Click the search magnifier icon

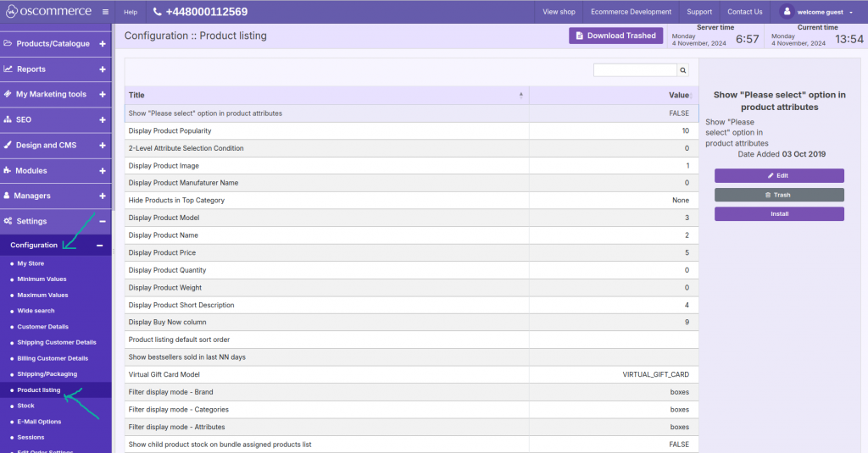tap(682, 70)
